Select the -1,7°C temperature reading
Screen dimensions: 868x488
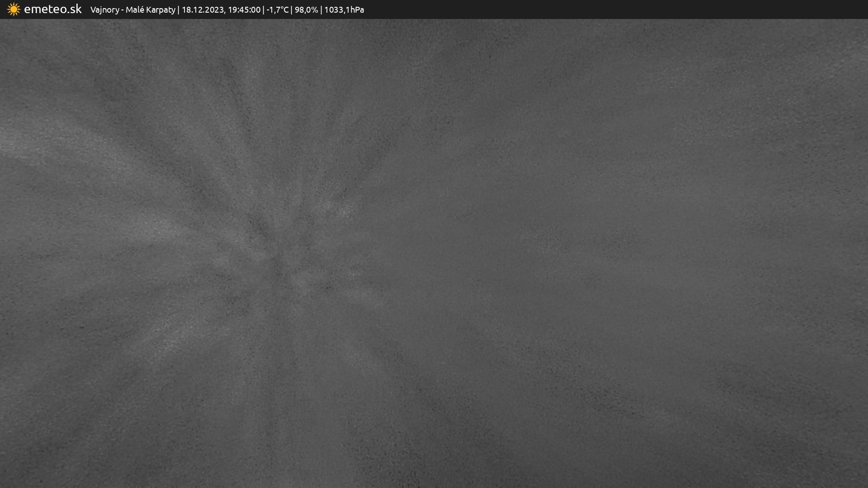point(277,10)
